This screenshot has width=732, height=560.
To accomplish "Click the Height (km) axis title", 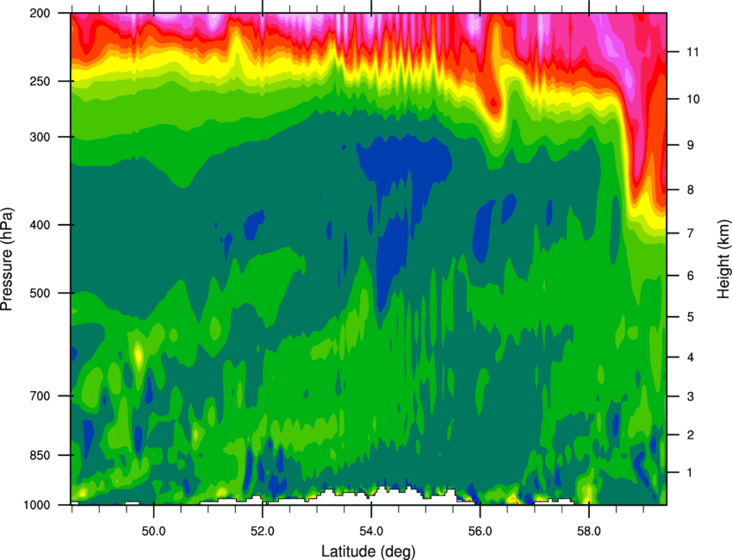I will pos(723,258).
